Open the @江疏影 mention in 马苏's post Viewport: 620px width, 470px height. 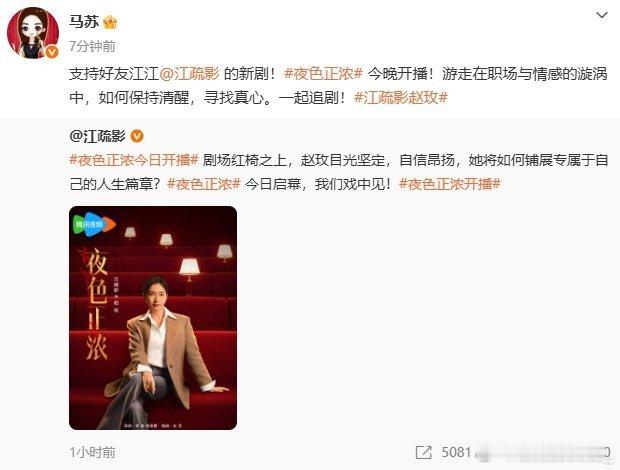coord(190,74)
